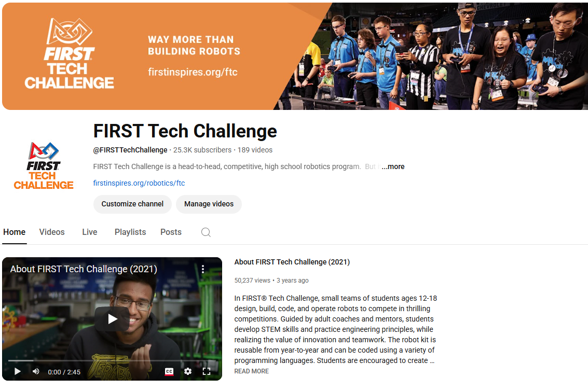Open the About FIRST Tech Challenge (2021) title
Viewport: 588px width, 391px height.
pos(292,262)
